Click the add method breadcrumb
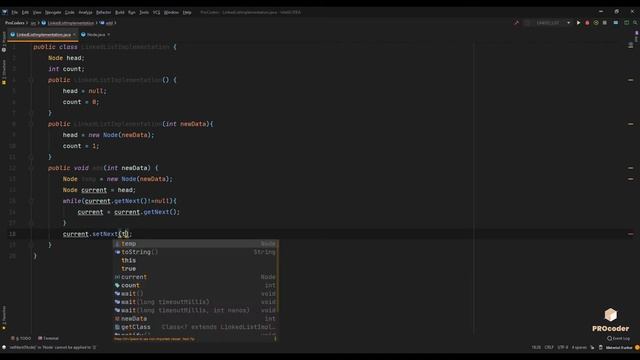 click(x=107, y=23)
